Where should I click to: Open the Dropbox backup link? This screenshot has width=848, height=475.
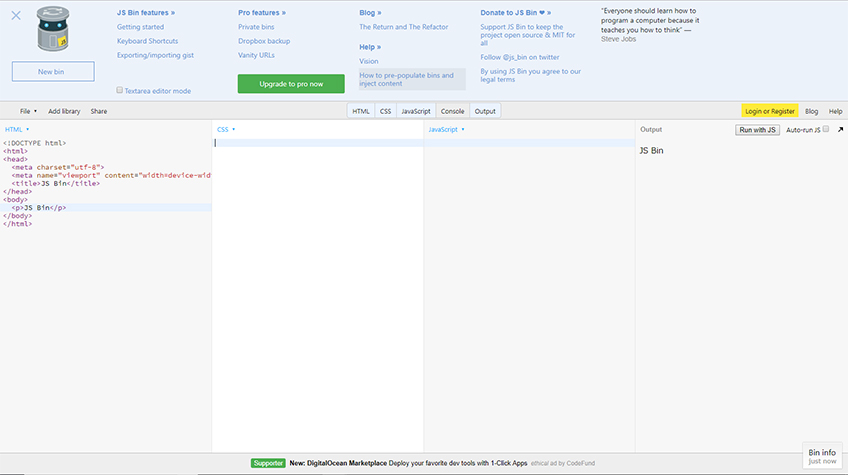[264, 41]
